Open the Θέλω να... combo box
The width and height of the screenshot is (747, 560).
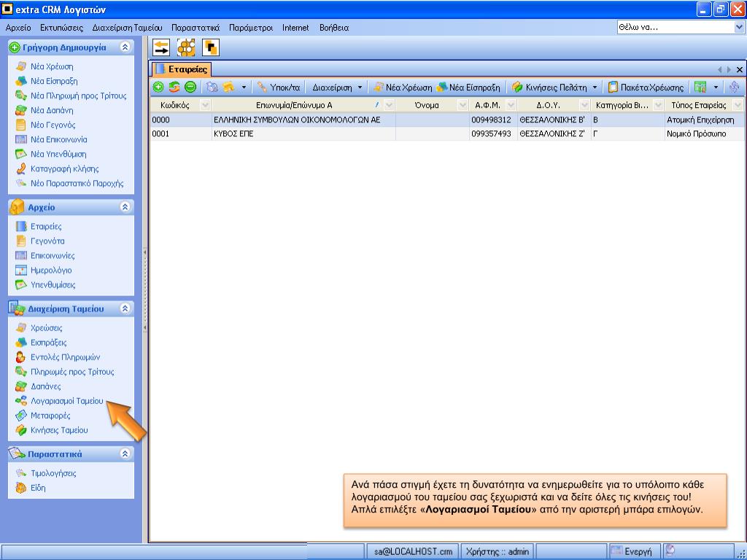(738, 28)
